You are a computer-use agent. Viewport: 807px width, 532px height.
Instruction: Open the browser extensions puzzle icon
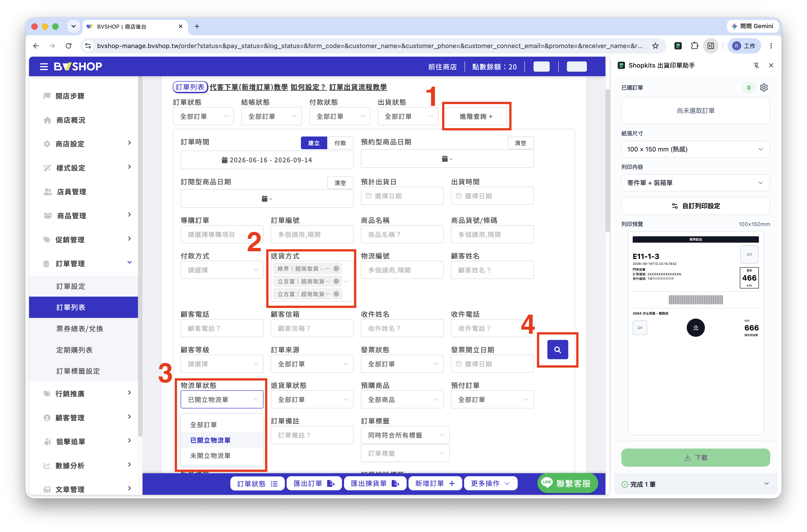(x=694, y=46)
